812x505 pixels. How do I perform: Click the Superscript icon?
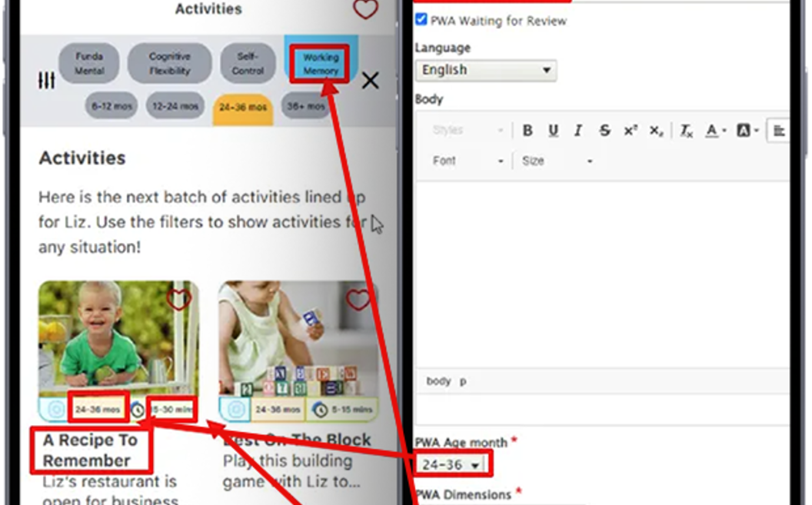(631, 131)
